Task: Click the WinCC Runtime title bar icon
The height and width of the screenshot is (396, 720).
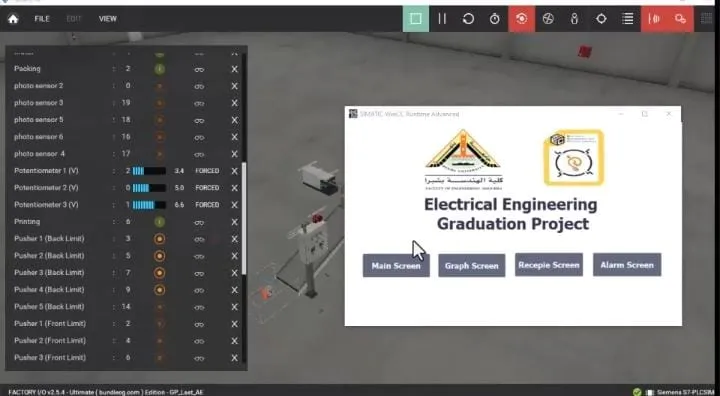Action: [x=353, y=114]
